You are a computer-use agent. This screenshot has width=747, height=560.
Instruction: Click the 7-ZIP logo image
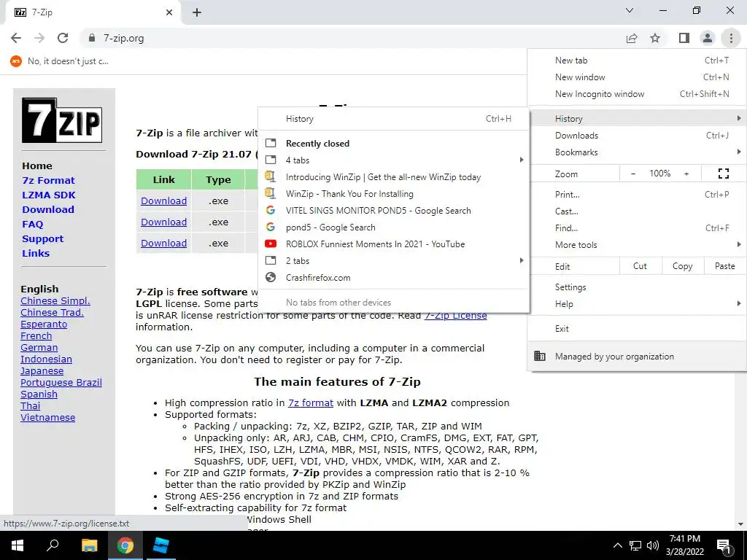62,120
